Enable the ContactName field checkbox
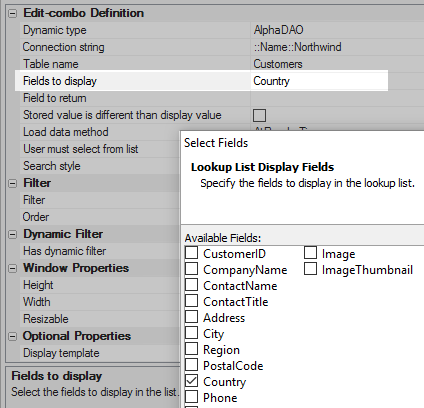This screenshot has width=424, height=408. pos(191,285)
